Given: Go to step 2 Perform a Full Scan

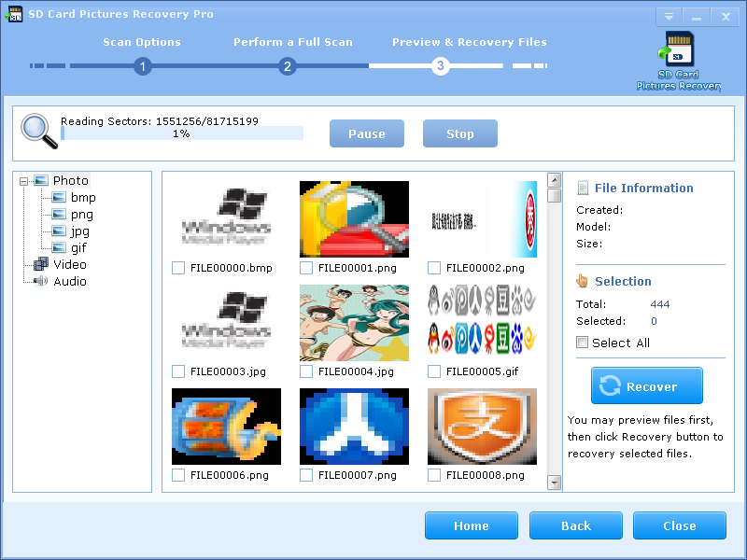Looking at the screenshot, I should click(288, 65).
